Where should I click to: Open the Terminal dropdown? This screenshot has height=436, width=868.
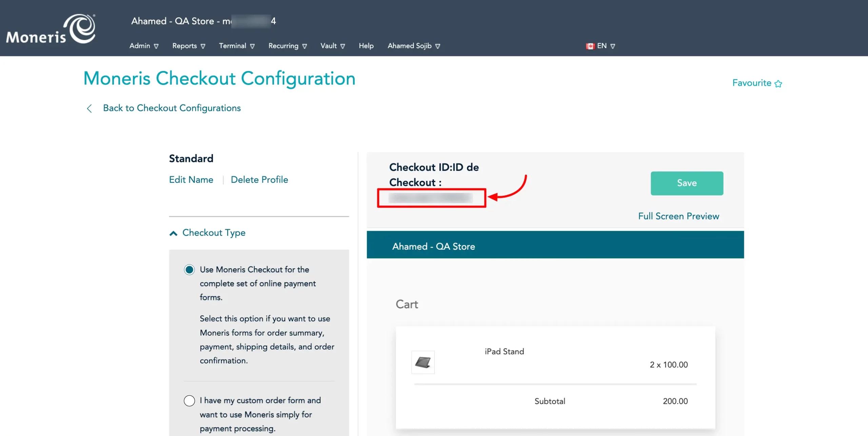click(x=236, y=45)
